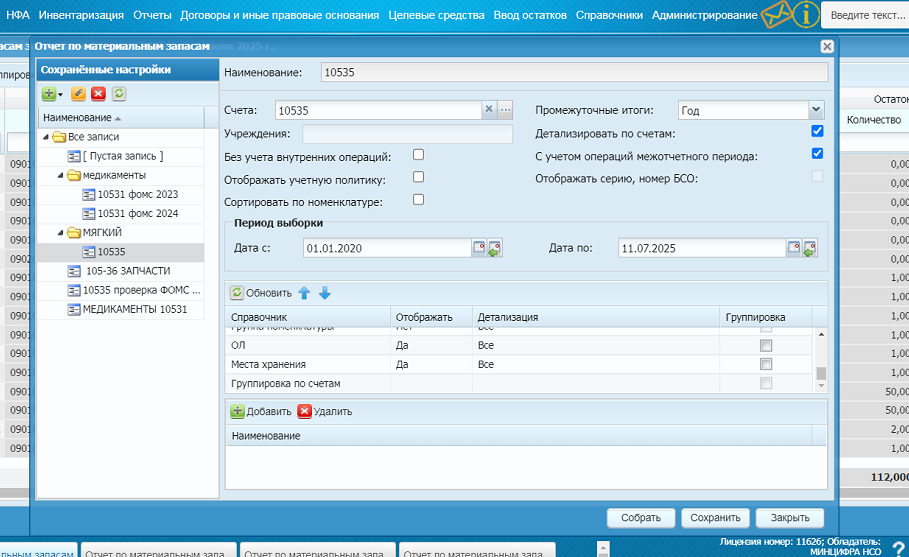Open the account picker ellipsis button
The height and width of the screenshot is (557, 909).
point(505,110)
